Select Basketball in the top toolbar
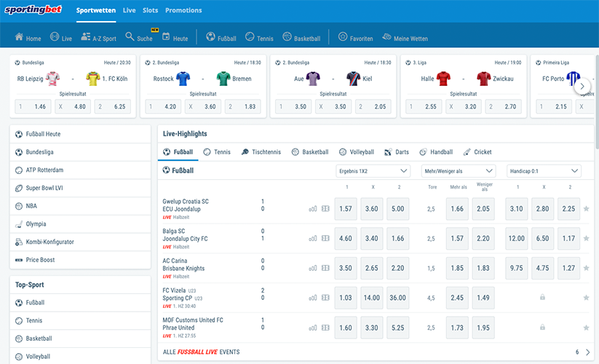This screenshot has width=599, height=364. tap(301, 37)
